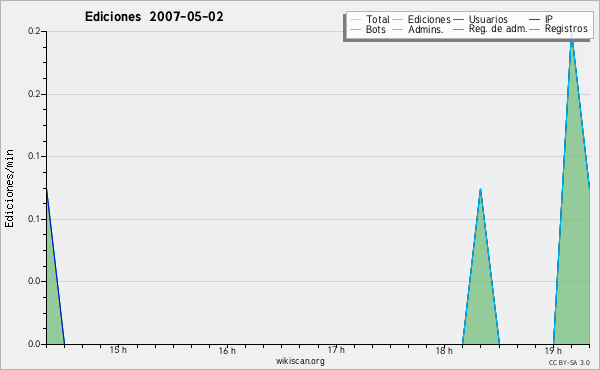Click the 19 h axis label

[553, 350]
